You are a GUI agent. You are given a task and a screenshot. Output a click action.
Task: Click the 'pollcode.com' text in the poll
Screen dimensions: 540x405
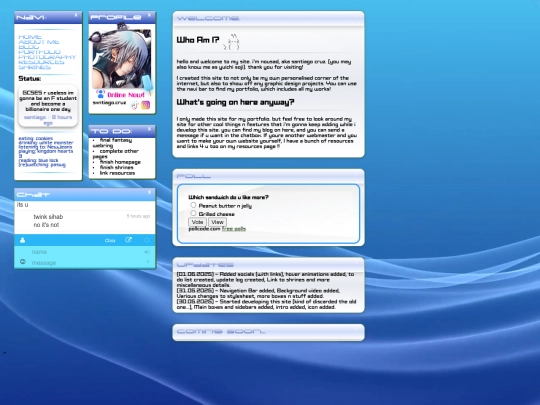point(205,229)
